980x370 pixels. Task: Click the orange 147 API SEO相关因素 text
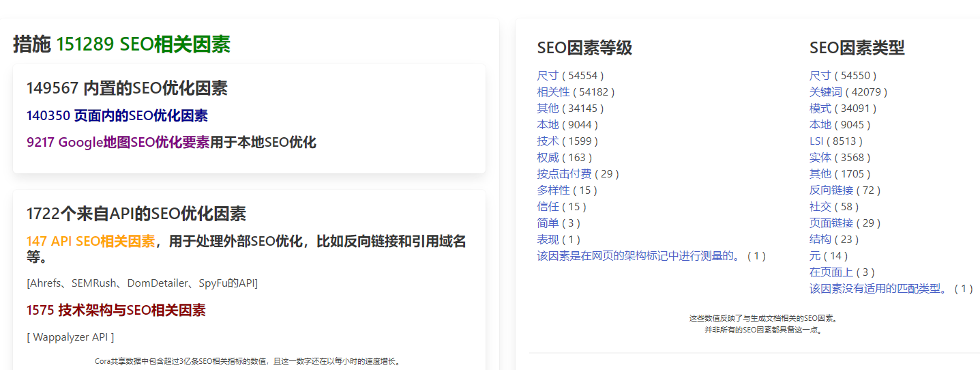(91, 242)
